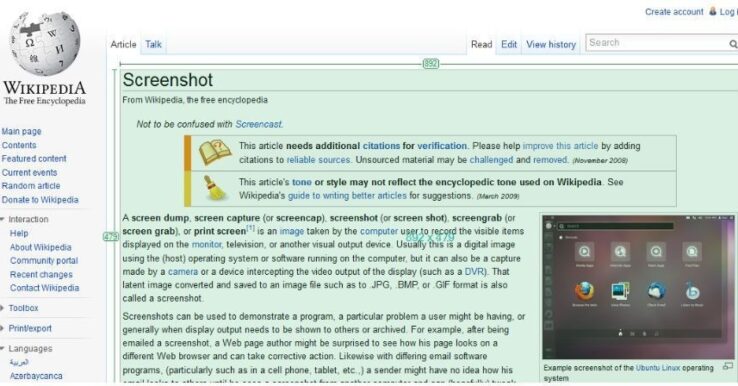Open Contact Wikipedia link
This screenshot has height=386, width=738.
[x=44, y=288]
